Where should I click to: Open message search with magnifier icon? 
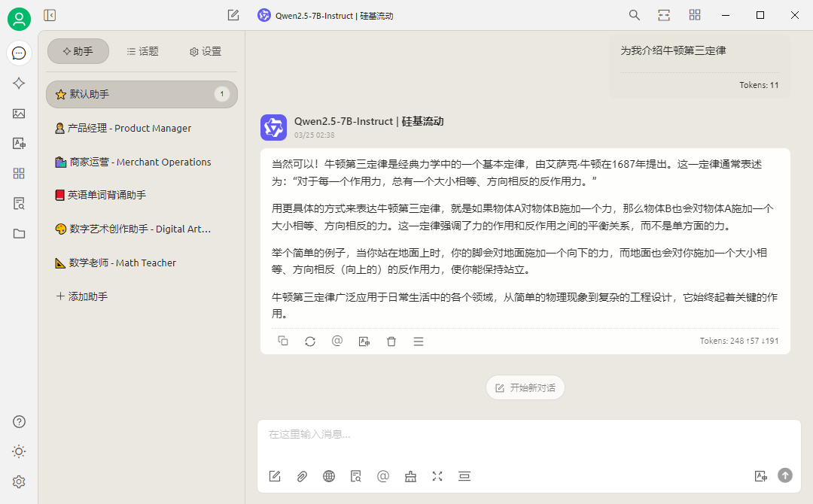[x=635, y=15]
